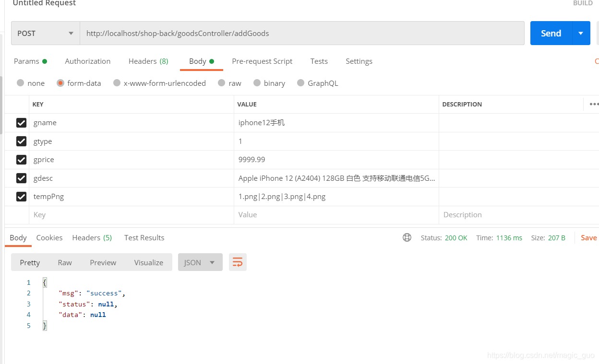Click the network globe icon
Screen dimensions: 599x364
tap(407, 237)
